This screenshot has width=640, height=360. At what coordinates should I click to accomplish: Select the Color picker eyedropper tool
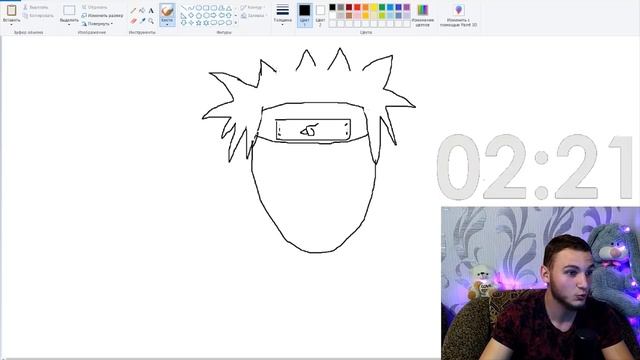pos(142,20)
